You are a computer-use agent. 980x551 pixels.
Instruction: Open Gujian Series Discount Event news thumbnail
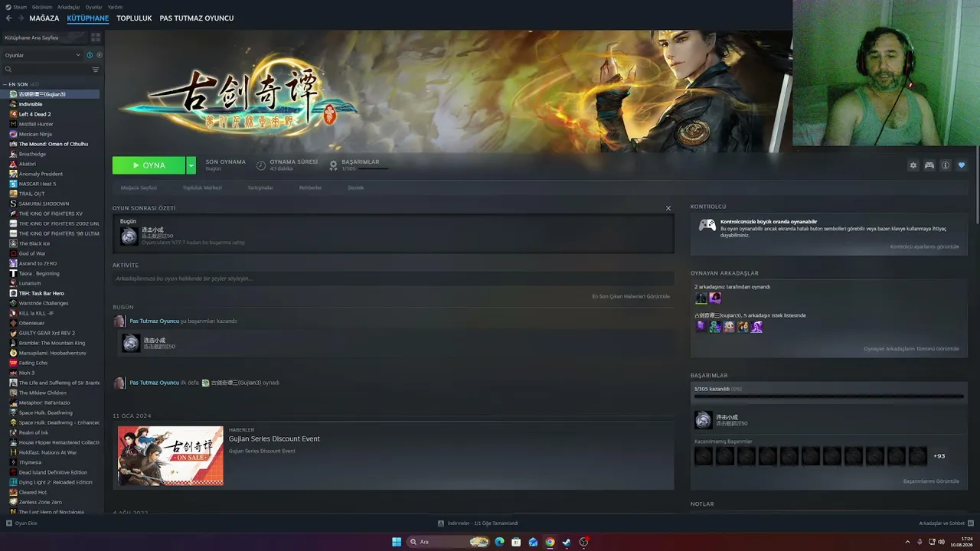tap(171, 456)
